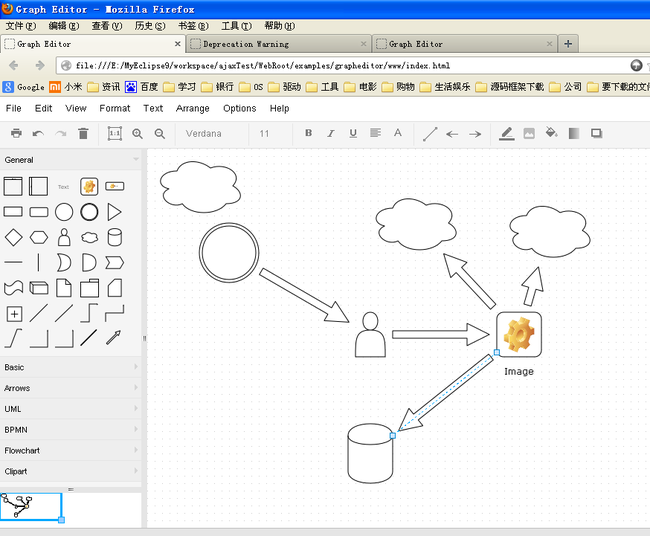
Task: Toggle underline text formatting
Action: click(x=353, y=133)
